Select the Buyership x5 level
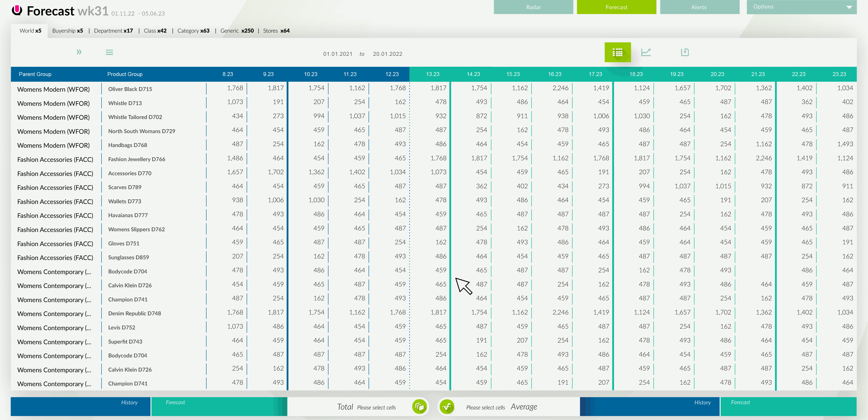Viewport: 868px width, 420px height. (x=67, y=31)
